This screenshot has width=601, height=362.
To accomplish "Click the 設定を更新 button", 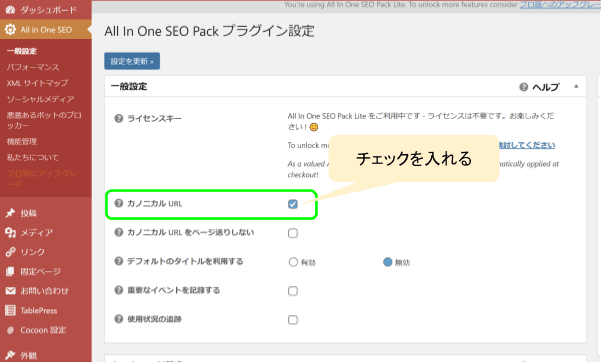I will point(132,61).
